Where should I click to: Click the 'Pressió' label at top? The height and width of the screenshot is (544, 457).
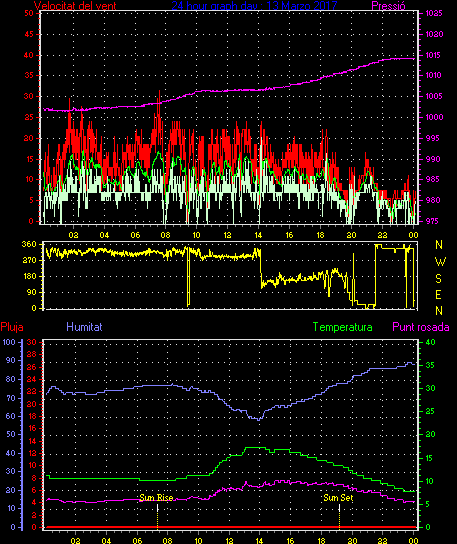click(x=388, y=6)
